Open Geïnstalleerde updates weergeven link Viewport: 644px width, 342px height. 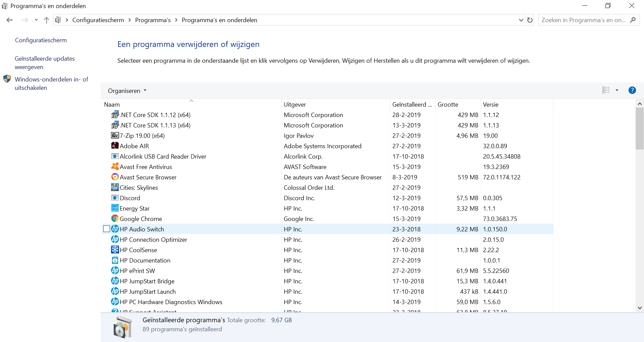point(45,63)
